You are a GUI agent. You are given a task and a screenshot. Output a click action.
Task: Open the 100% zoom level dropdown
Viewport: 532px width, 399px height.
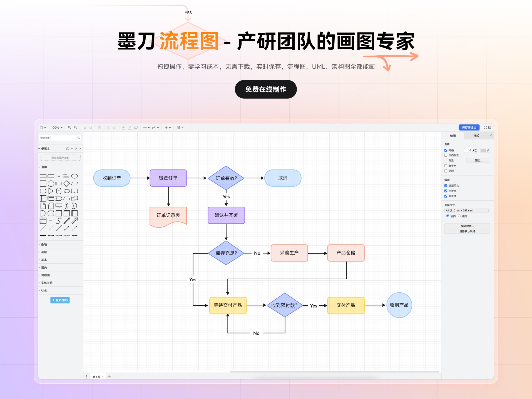[x=57, y=128]
